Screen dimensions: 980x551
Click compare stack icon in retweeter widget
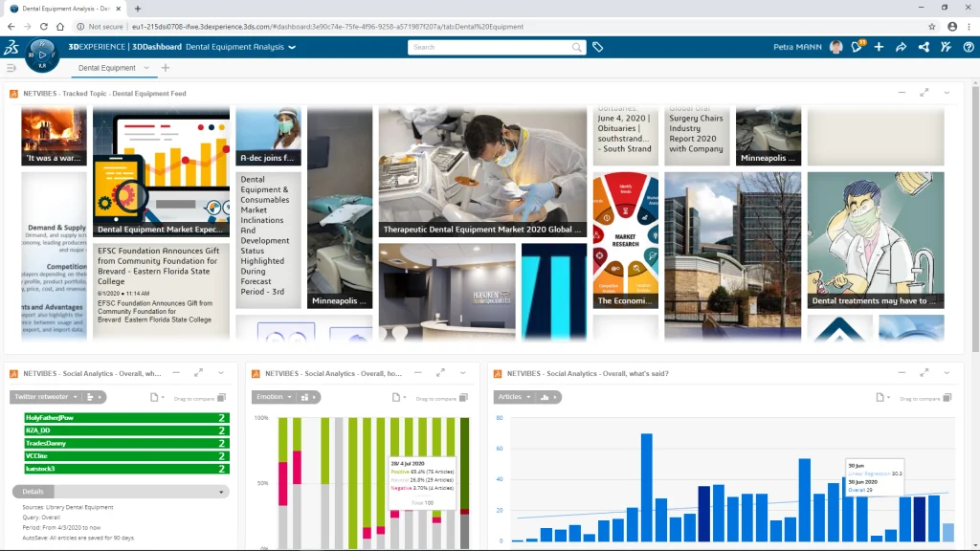pos(221,397)
